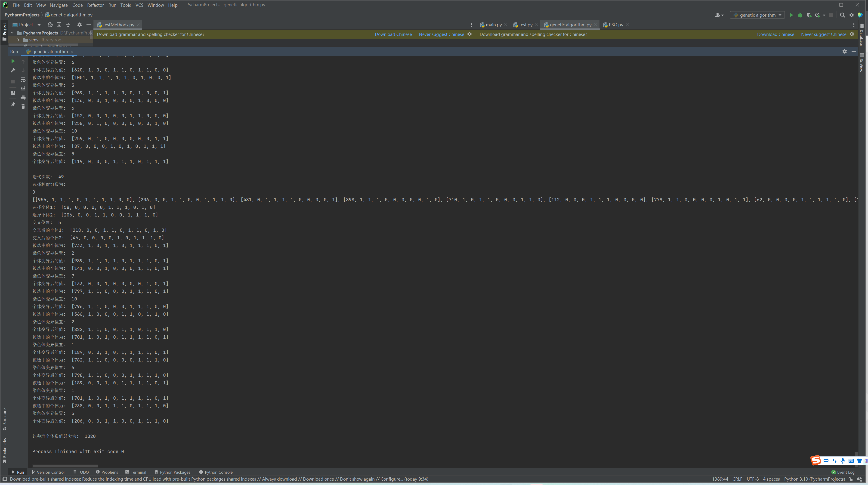Launch Search Everywhere with the magnifier icon
The image size is (868, 485).
pos(842,15)
